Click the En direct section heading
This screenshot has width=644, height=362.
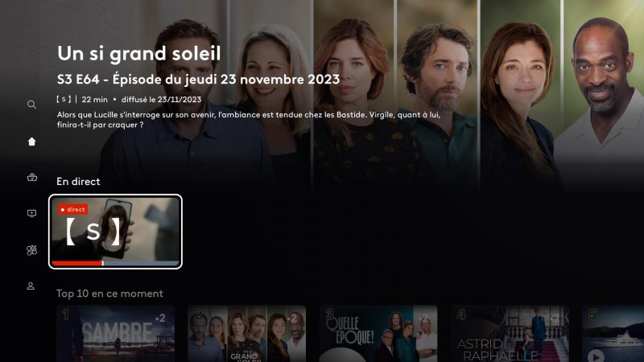(x=78, y=182)
